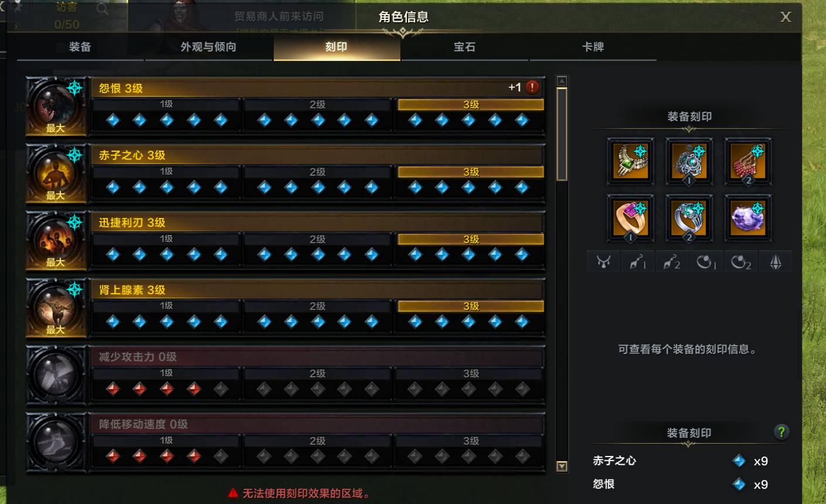Select the necklace slot filter icon

click(x=604, y=262)
